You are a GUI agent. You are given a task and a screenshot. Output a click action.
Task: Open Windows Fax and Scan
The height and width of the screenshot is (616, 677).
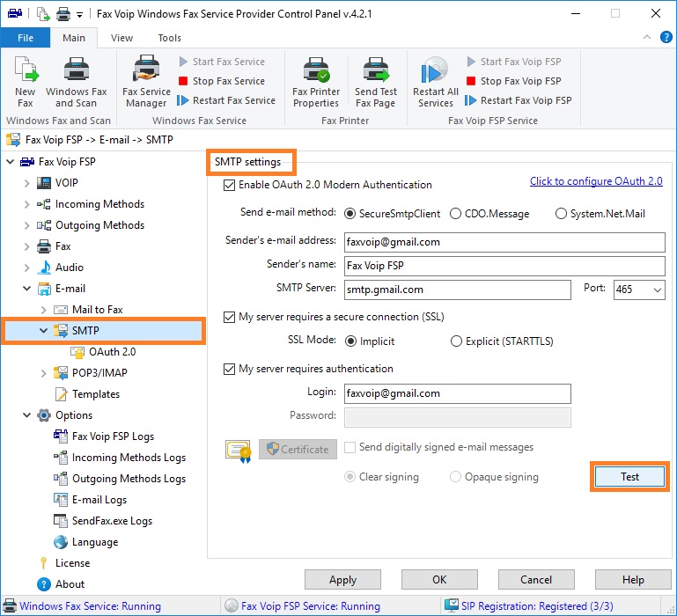pos(76,82)
